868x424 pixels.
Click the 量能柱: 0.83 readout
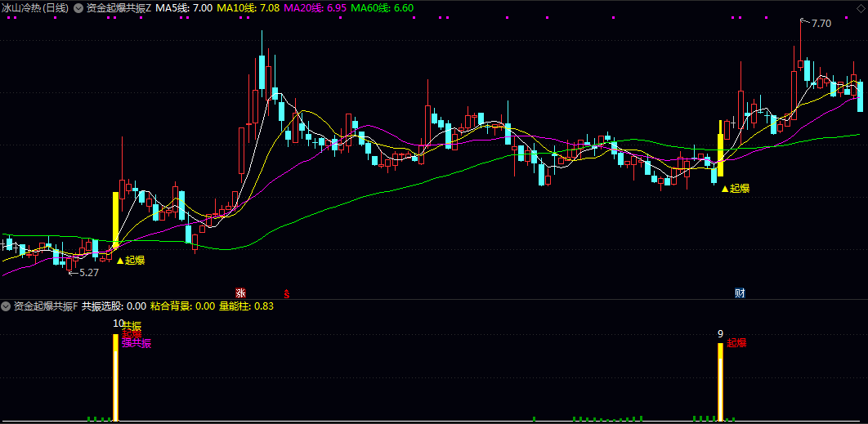[x=246, y=306]
